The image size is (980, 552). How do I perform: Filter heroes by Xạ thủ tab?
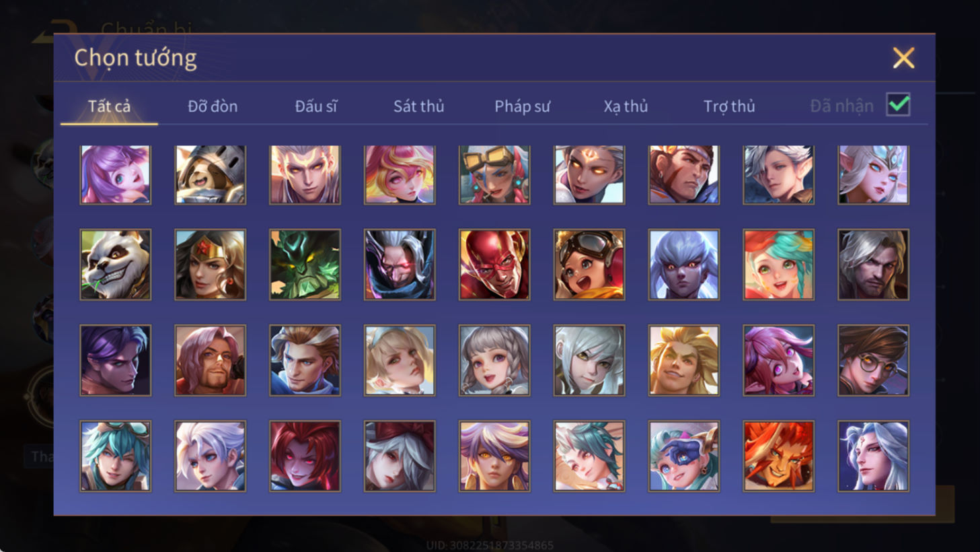pos(626,106)
